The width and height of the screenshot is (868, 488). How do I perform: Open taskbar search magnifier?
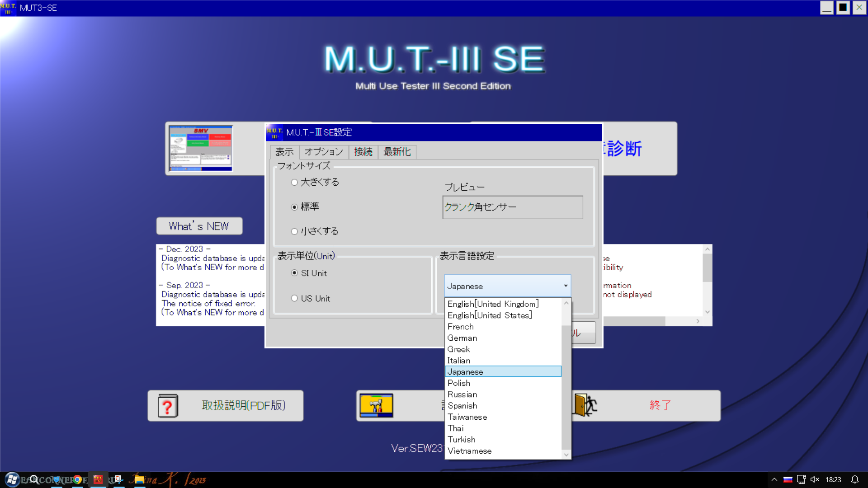tap(34, 479)
